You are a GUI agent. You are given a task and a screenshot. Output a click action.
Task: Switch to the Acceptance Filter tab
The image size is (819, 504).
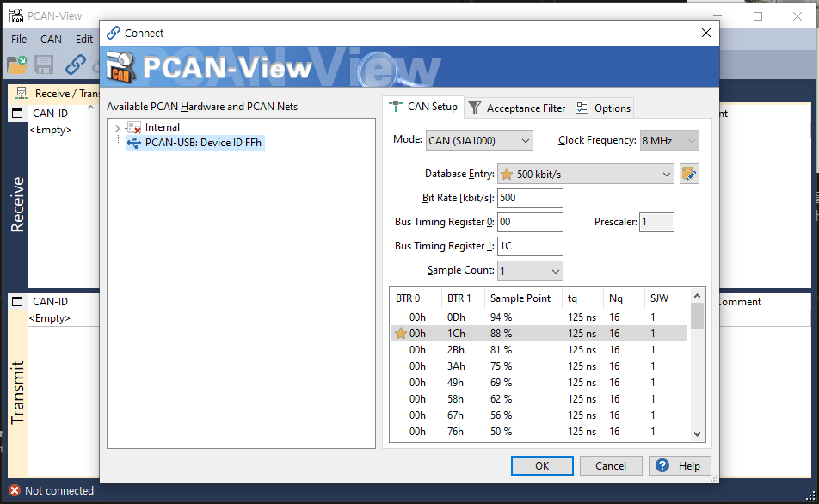pos(517,108)
